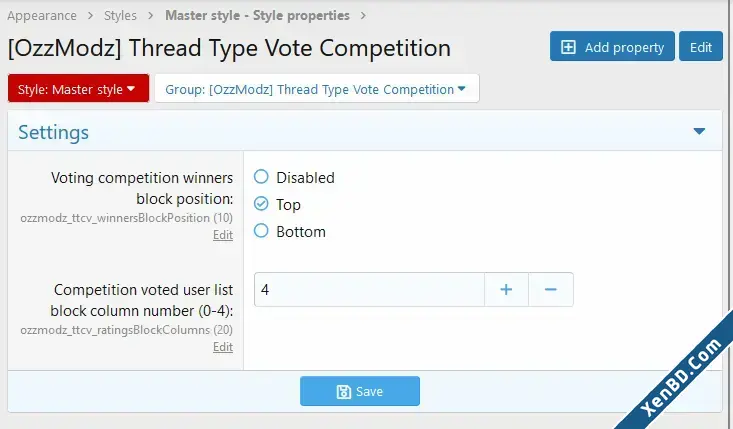
Task: Click the Save button
Action: (x=360, y=391)
